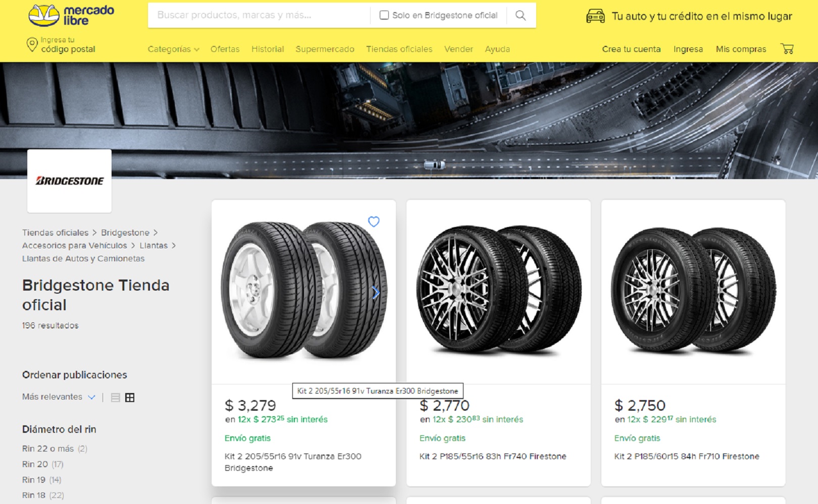This screenshot has width=818, height=504.
Task: Favorite the Turanza Er300 kit with heart icon
Action: (x=374, y=221)
